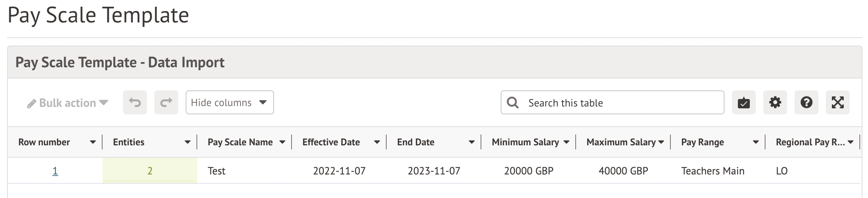Screen dimensions: 868x198
Task: Click the Bulk action pencil icon
Action: click(32, 103)
